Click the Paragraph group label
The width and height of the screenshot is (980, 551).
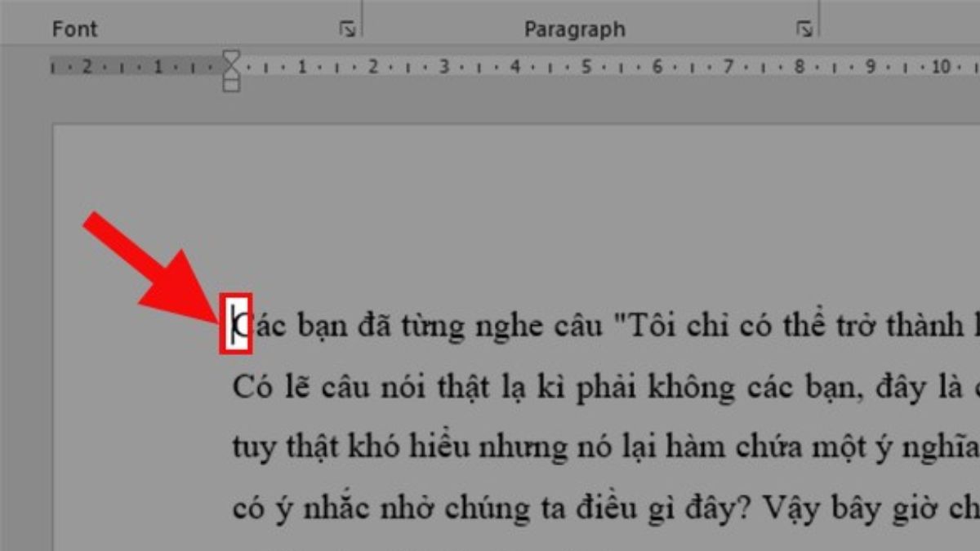click(574, 30)
